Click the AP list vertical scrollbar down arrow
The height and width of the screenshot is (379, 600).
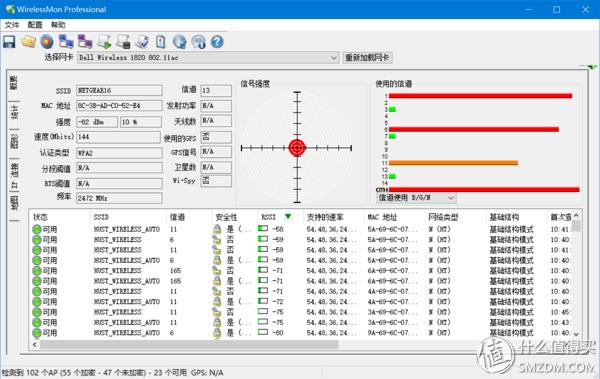(x=576, y=334)
